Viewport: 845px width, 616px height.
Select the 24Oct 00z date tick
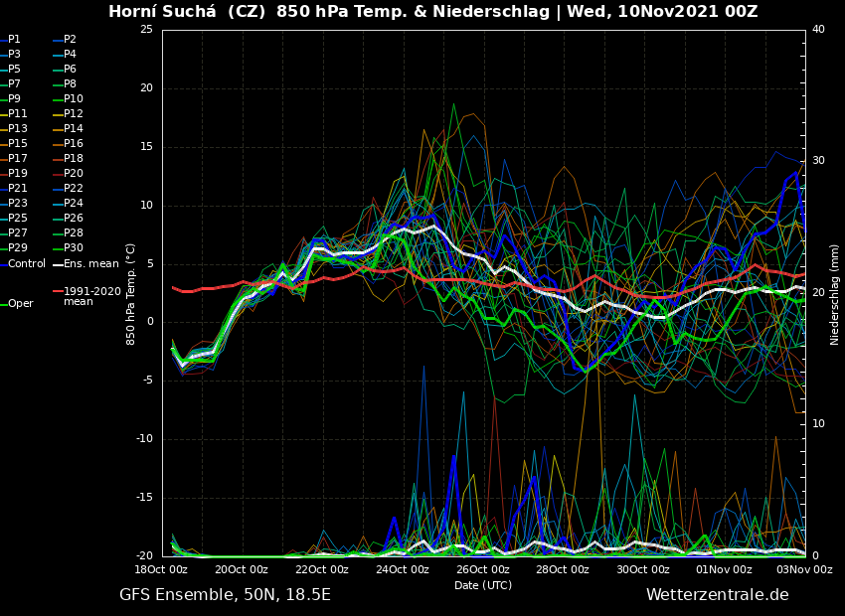coord(403,569)
